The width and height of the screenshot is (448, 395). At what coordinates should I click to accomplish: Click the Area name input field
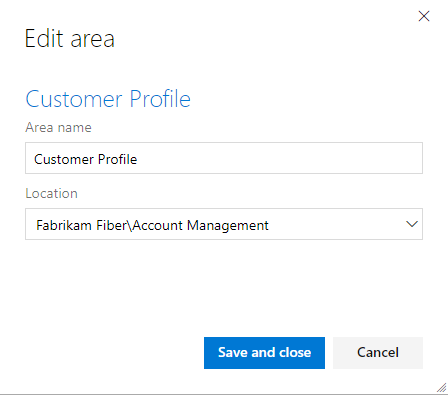pyautogui.click(x=224, y=158)
